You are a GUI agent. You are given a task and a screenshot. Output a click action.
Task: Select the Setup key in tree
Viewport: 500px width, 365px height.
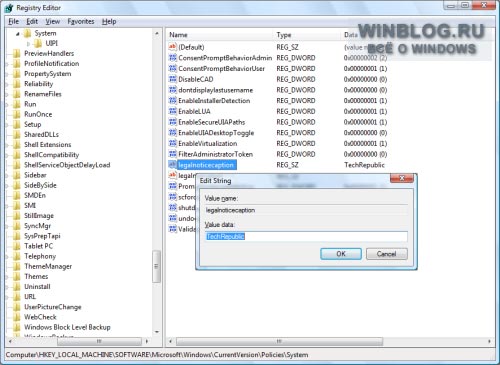pyautogui.click(x=32, y=124)
